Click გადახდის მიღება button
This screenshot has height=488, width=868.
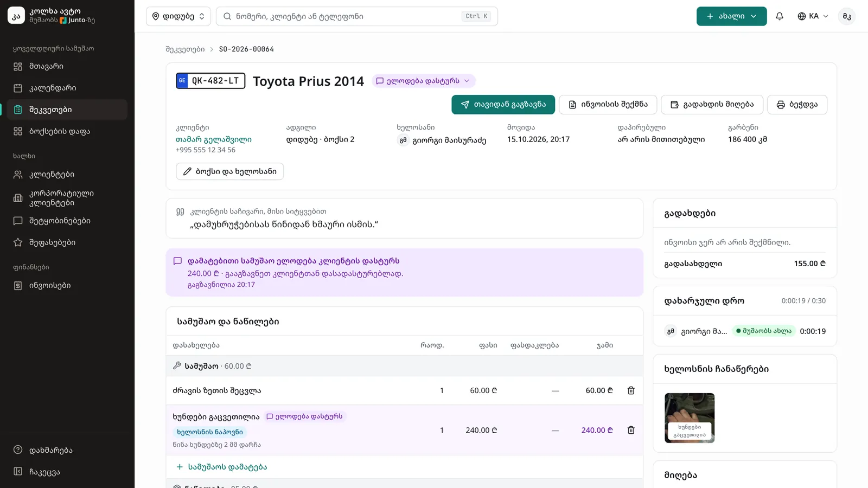(712, 105)
